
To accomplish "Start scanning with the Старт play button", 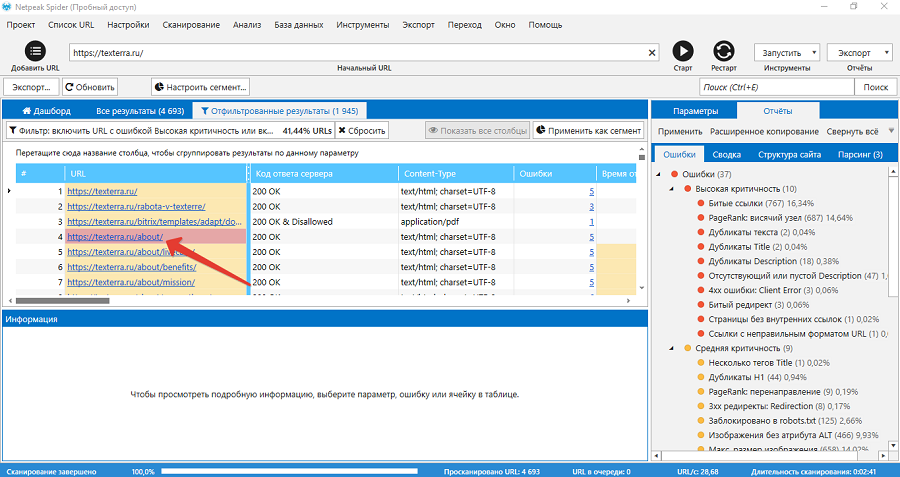I will tap(682, 51).
